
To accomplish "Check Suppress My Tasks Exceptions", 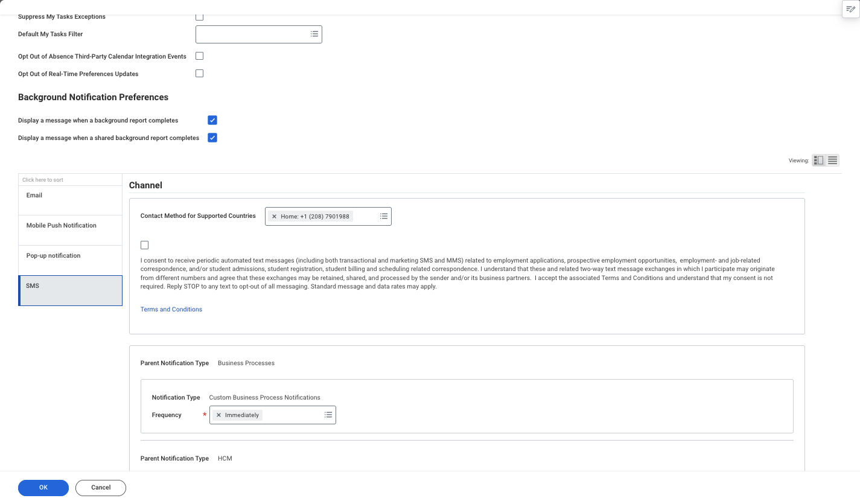I will (200, 17).
